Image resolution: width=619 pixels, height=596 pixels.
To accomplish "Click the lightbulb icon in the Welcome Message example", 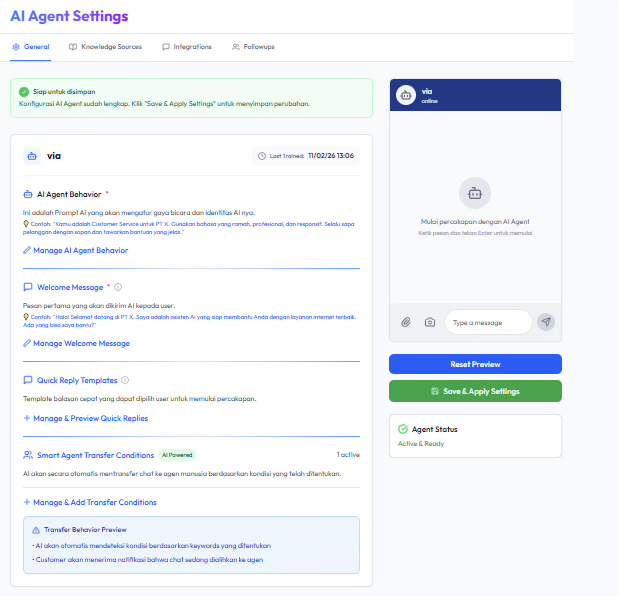I will point(26,317).
